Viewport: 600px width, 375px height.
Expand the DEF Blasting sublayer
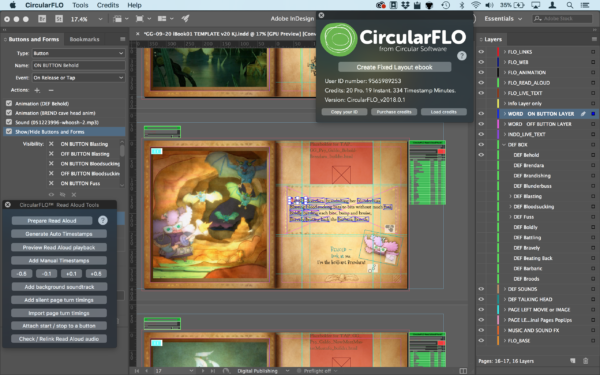click(x=510, y=196)
